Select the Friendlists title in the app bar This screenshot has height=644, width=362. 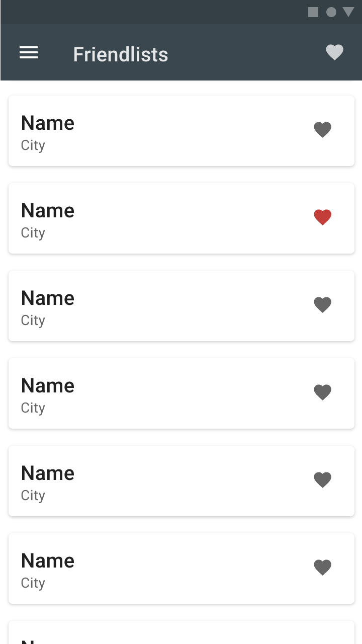[121, 54]
